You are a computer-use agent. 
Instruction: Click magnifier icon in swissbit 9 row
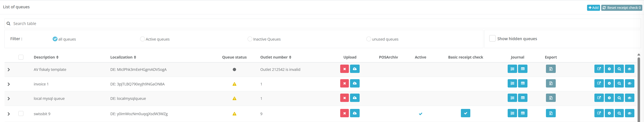click(x=619, y=113)
